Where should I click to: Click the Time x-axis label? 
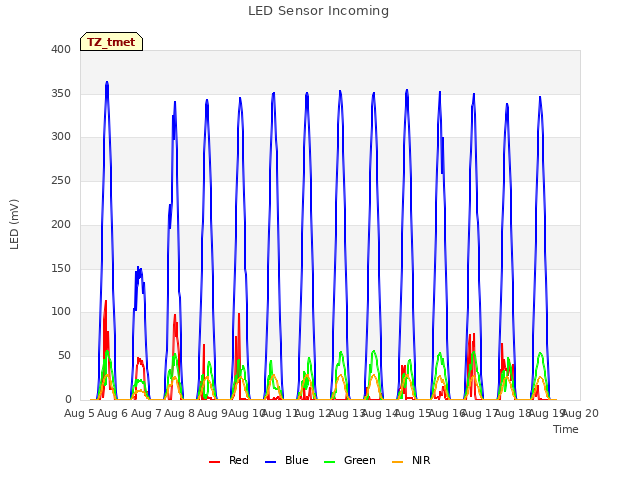click(566, 429)
